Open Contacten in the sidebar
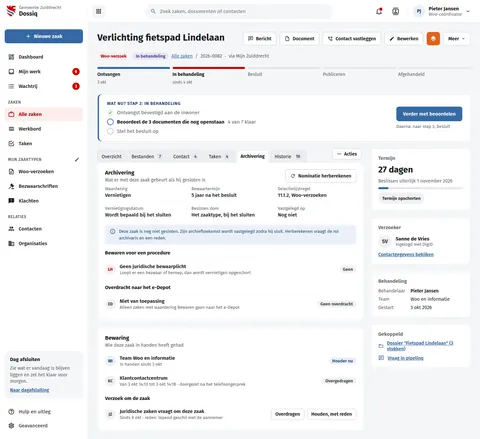 44,229
